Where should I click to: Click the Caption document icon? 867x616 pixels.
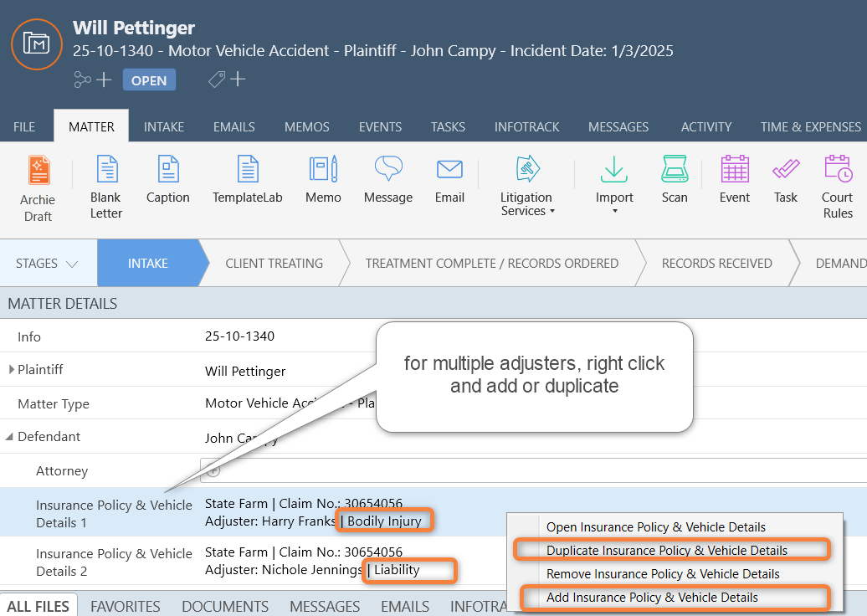(168, 179)
